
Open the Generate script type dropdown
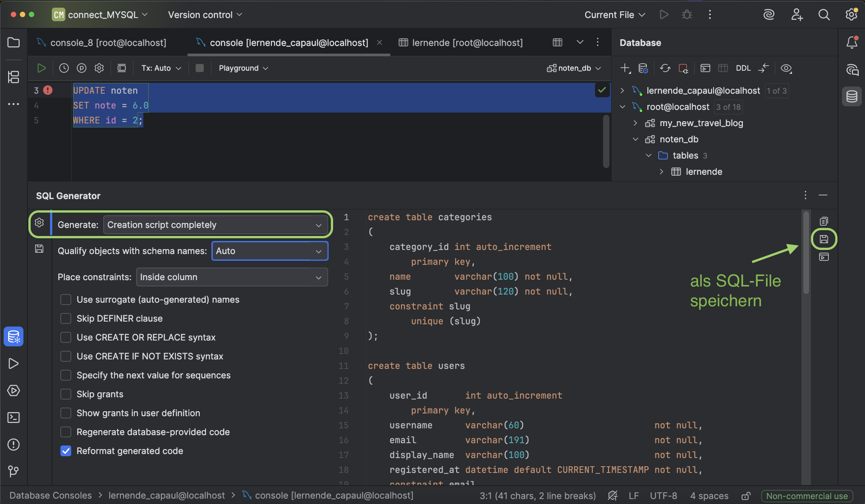(x=215, y=225)
